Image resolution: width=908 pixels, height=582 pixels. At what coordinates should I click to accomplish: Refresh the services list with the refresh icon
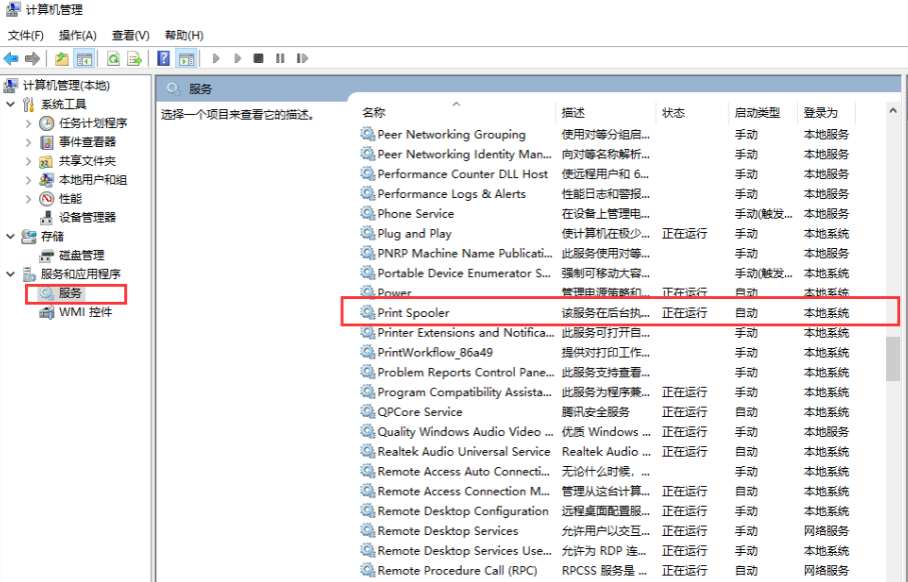point(113,58)
